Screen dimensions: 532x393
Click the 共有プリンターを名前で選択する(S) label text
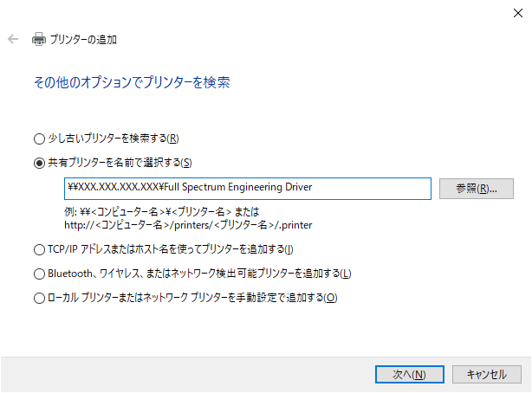tap(120, 163)
